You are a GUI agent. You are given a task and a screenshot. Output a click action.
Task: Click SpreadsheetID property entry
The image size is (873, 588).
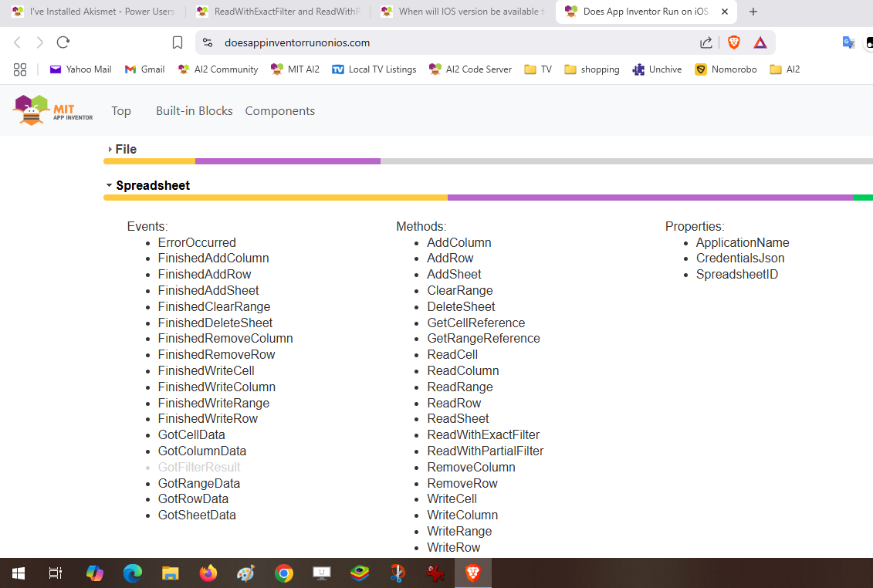[x=737, y=274]
